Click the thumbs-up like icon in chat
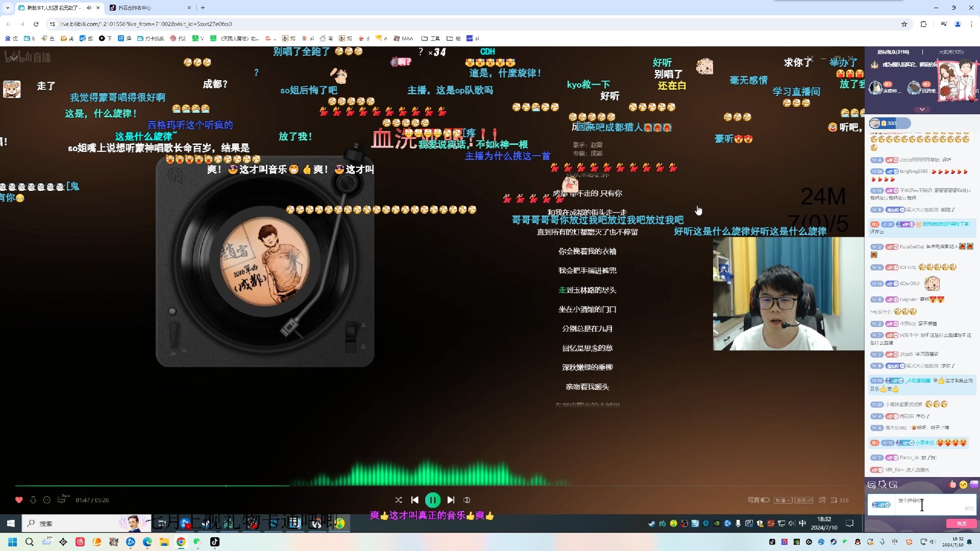Screen dimensions: 980x551 tap(952, 484)
